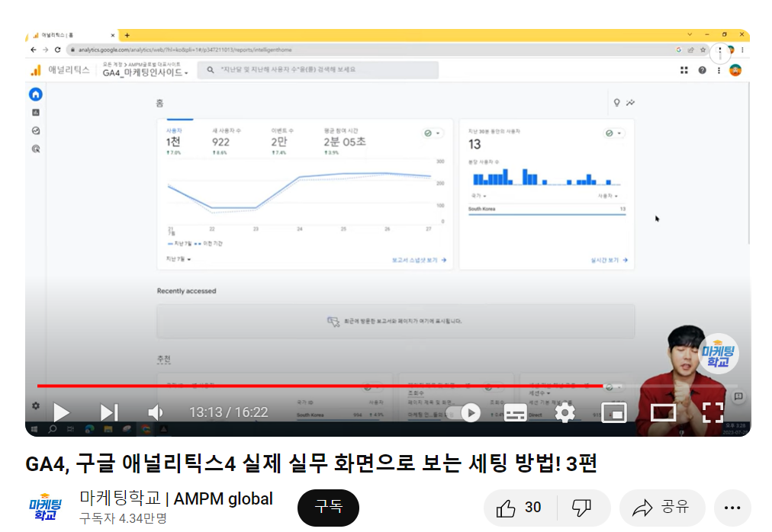
Task: Open 마케팅학교 channel avatar
Action: (x=45, y=507)
